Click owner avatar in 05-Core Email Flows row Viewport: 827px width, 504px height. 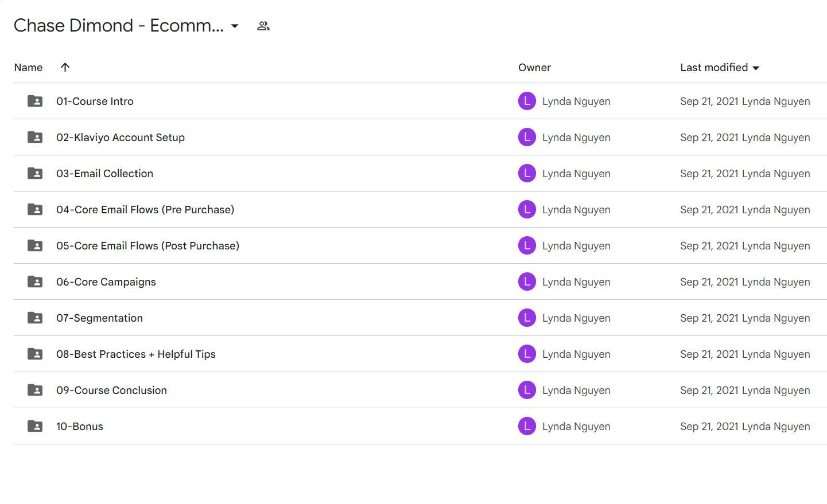(x=527, y=245)
